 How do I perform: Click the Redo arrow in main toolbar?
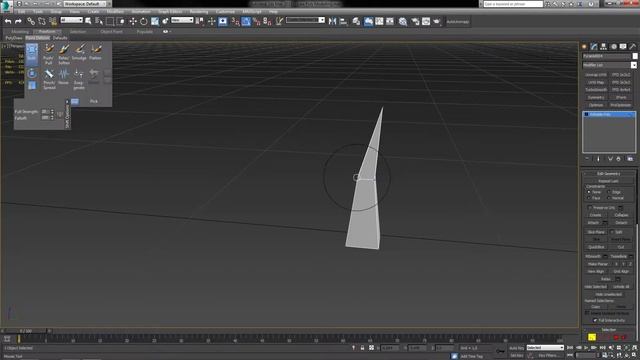[x=18, y=21]
